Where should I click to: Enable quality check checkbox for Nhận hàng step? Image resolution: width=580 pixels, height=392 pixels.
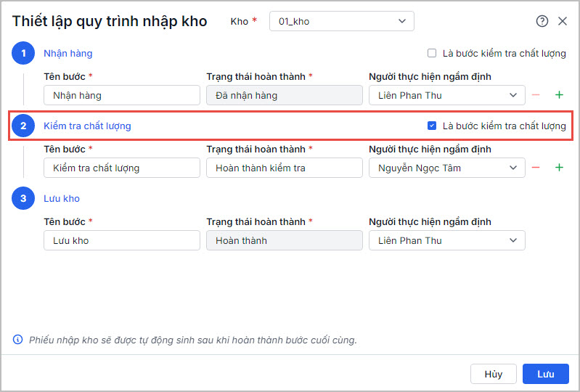tap(432, 53)
